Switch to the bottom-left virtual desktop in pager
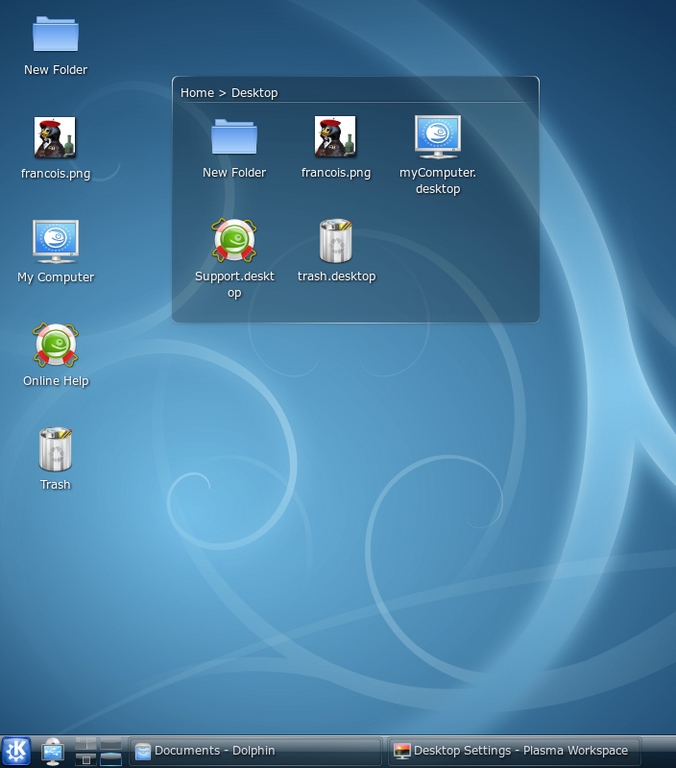 click(x=86, y=759)
